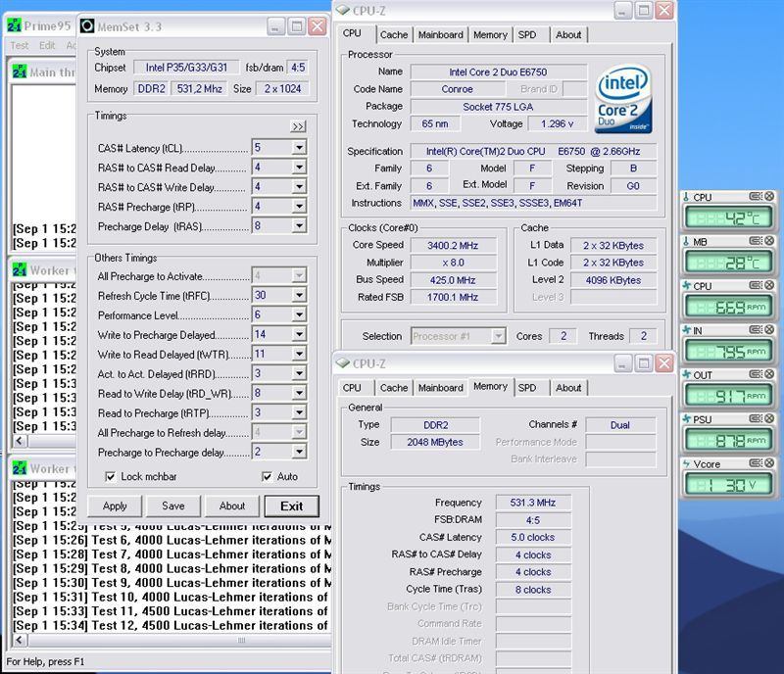
Task: Click fan icon of IN widget
Action: coord(687,330)
